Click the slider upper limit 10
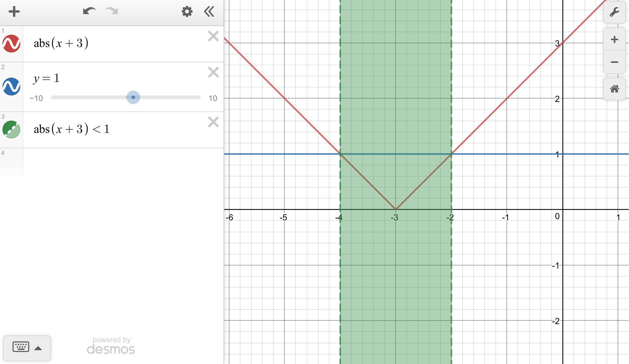The height and width of the screenshot is (364, 629). pyautogui.click(x=213, y=98)
